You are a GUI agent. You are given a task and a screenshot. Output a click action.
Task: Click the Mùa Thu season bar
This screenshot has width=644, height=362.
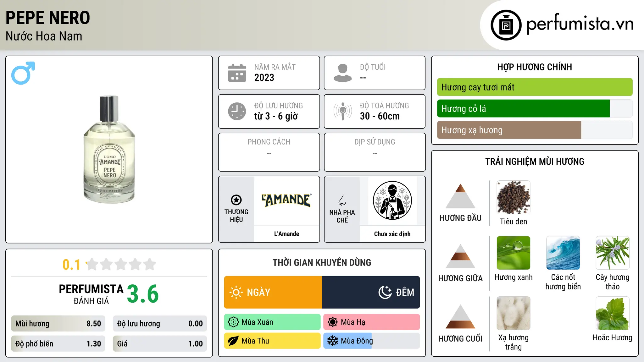[272, 341]
